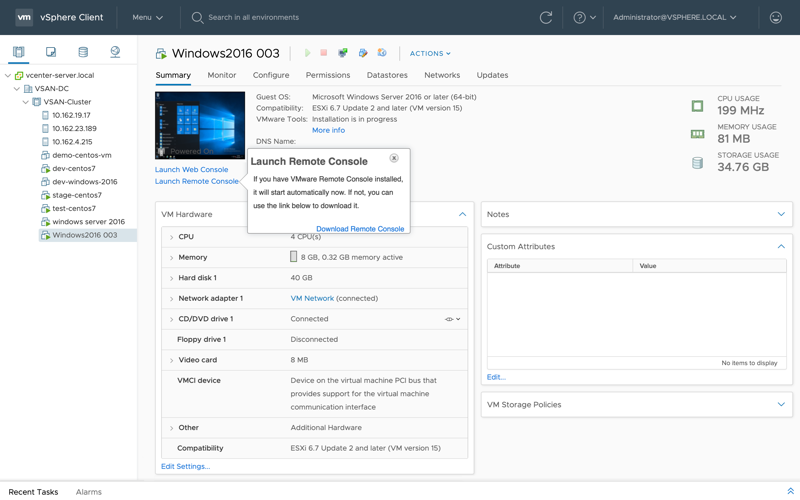Image resolution: width=800 pixels, height=500 pixels.
Task: Click the Windows2016 003 title VM icon
Action: pos(161,54)
